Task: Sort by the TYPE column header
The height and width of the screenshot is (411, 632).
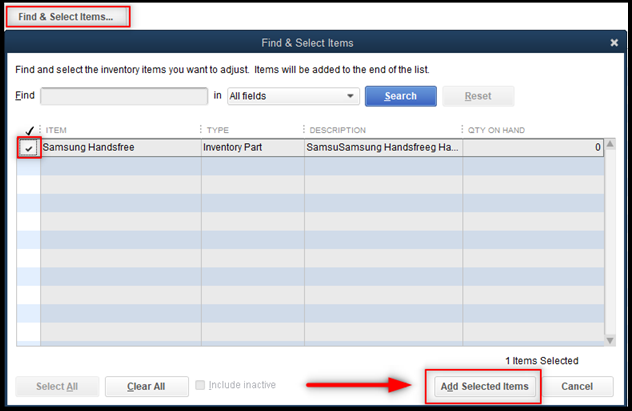Action: point(250,130)
